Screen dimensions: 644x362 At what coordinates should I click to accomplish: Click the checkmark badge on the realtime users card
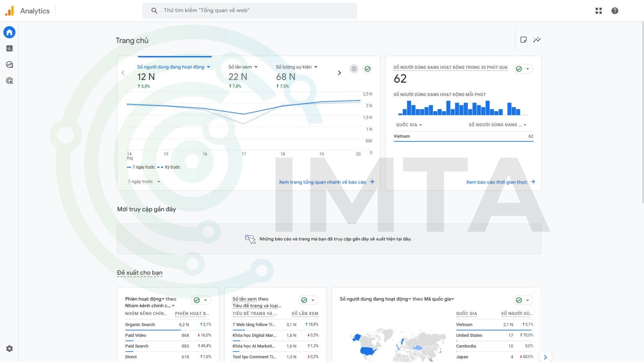(x=518, y=69)
